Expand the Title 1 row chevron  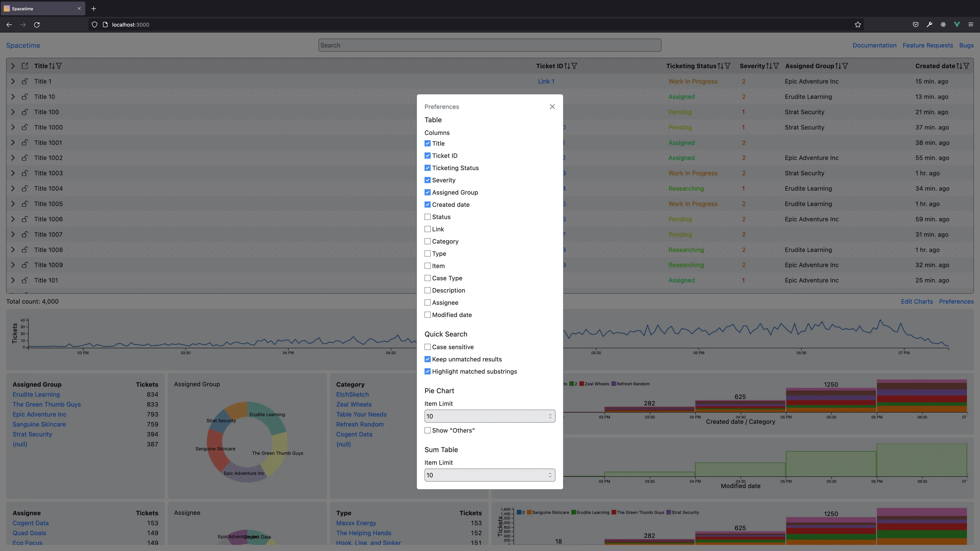[13, 81]
